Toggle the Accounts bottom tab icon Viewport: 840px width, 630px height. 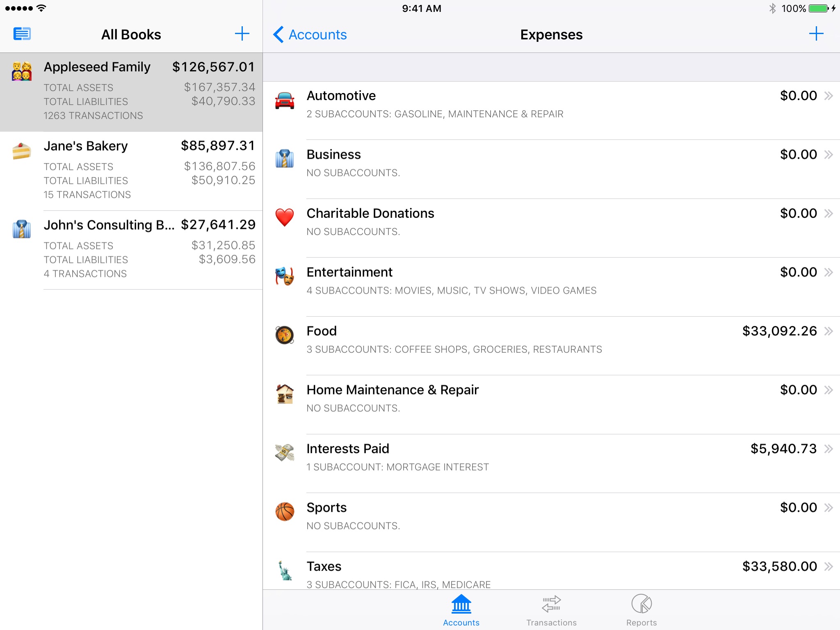click(462, 604)
